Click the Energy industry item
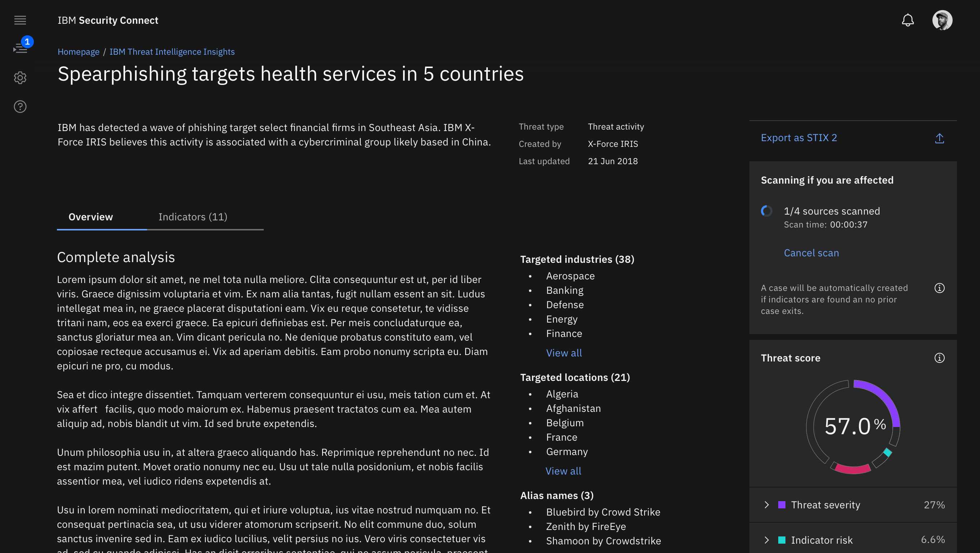Image resolution: width=980 pixels, height=553 pixels. 562,319
